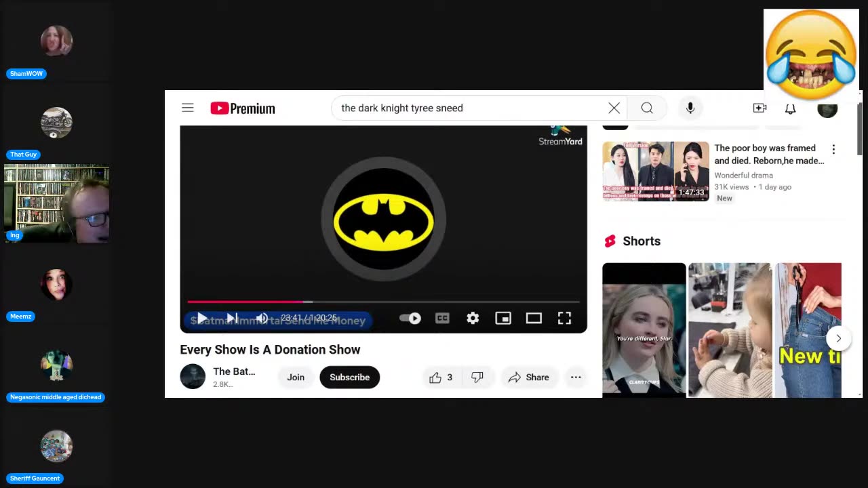Open the YouTube hamburger guide menu
Screen dimensions: 868x488
click(x=188, y=108)
